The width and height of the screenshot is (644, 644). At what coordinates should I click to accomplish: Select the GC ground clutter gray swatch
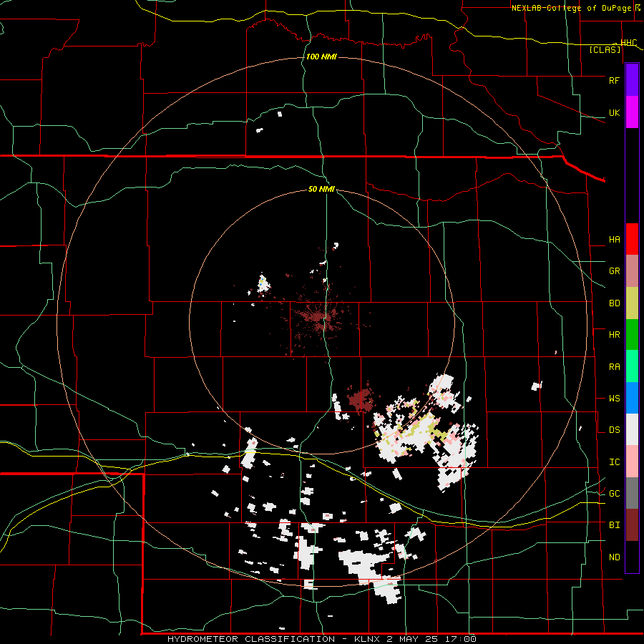click(632, 493)
